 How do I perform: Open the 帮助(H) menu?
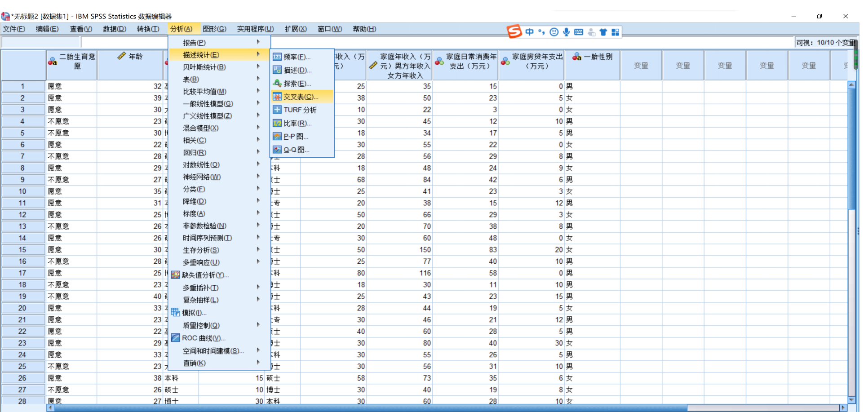pyautogui.click(x=364, y=29)
